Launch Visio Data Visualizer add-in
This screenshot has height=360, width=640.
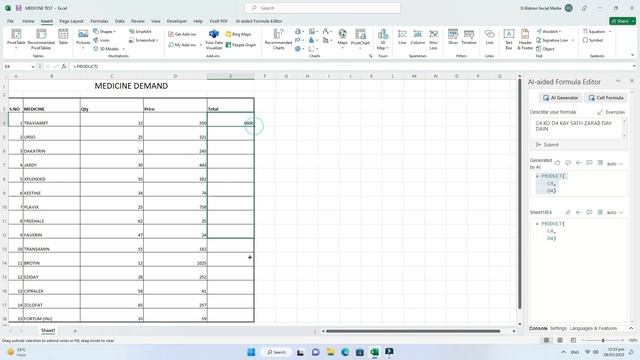[214, 39]
